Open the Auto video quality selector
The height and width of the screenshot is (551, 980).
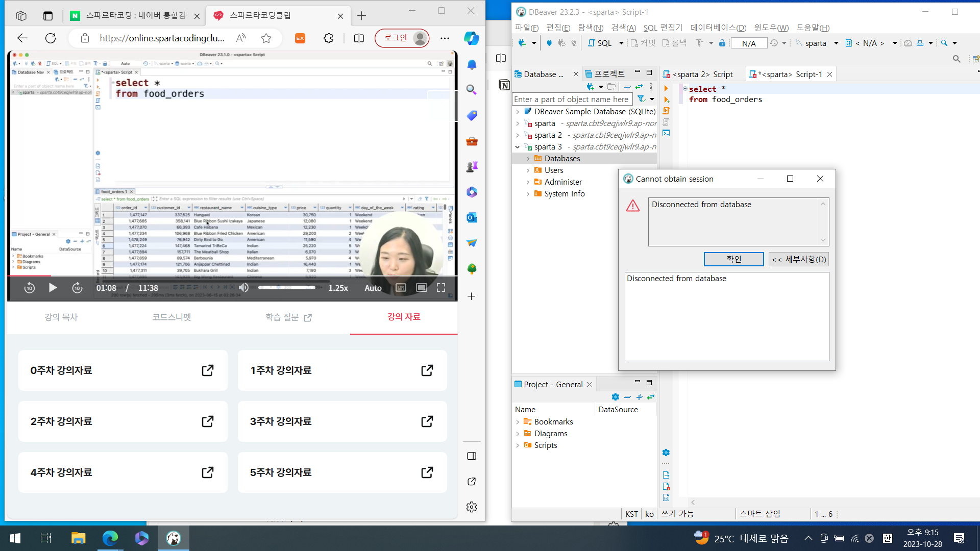click(x=373, y=288)
